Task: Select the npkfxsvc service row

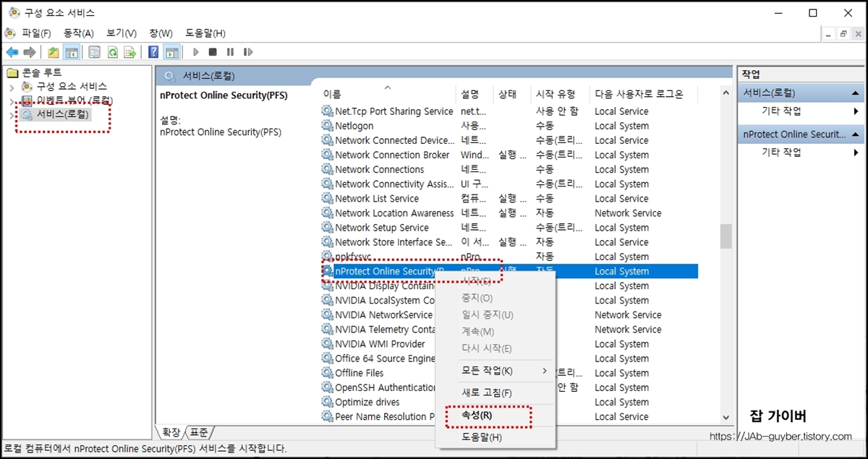Action: click(509, 257)
